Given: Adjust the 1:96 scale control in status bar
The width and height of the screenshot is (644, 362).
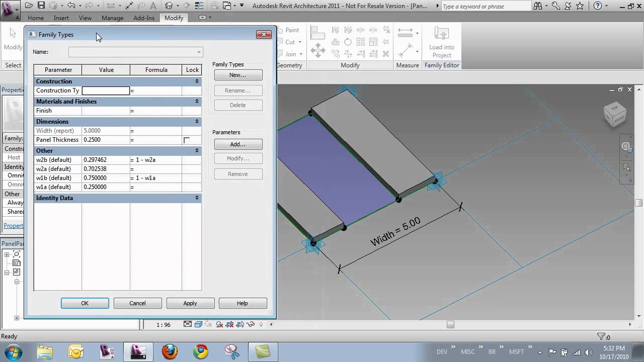Looking at the screenshot, I should pyautogui.click(x=163, y=324).
